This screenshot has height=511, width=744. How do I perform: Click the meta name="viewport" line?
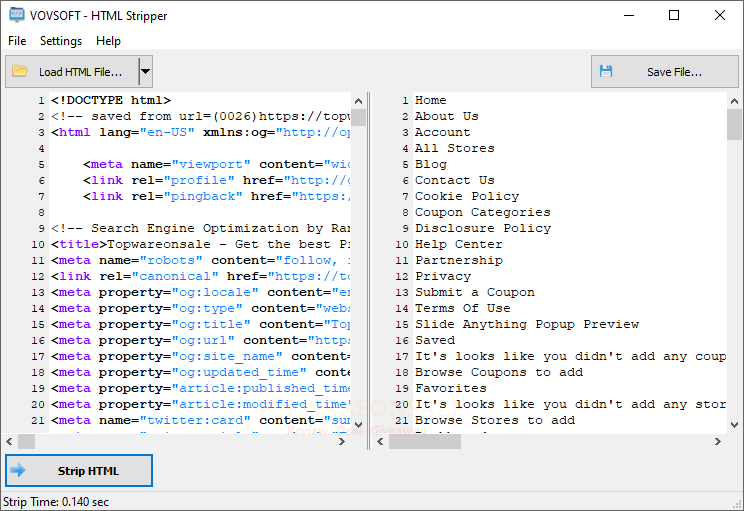point(216,164)
